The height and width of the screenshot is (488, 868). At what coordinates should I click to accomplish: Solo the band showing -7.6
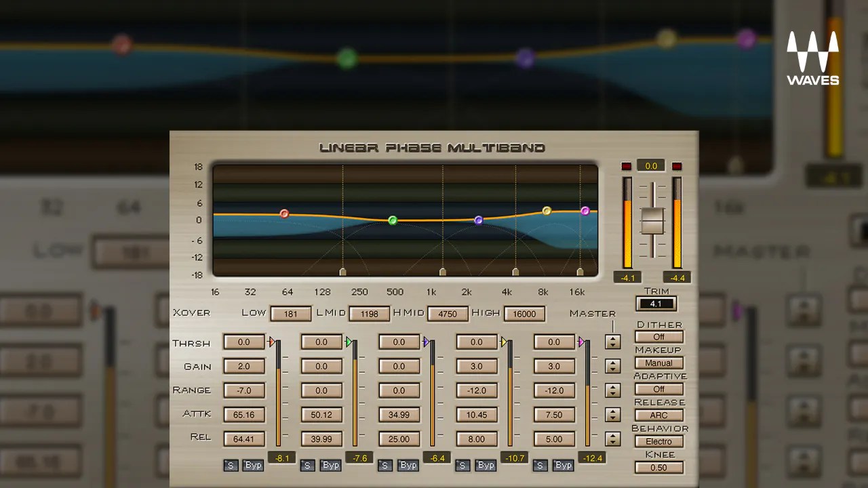tap(308, 465)
